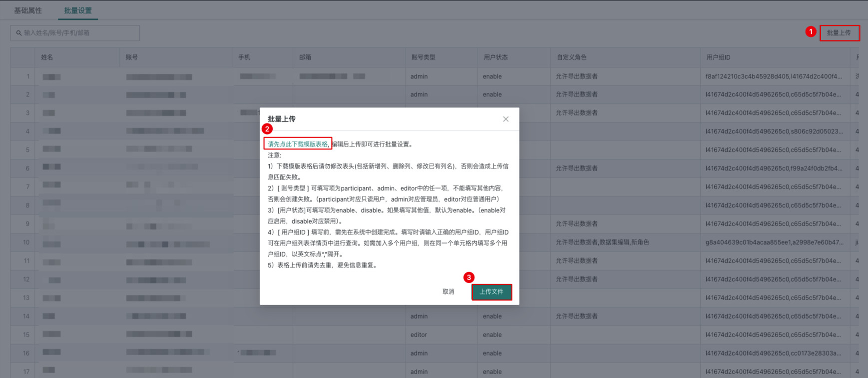Image resolution: width=868 pixels, height=378 pixels.
Task: Click 取消 to cancel upload
Action: click(448, 291)
